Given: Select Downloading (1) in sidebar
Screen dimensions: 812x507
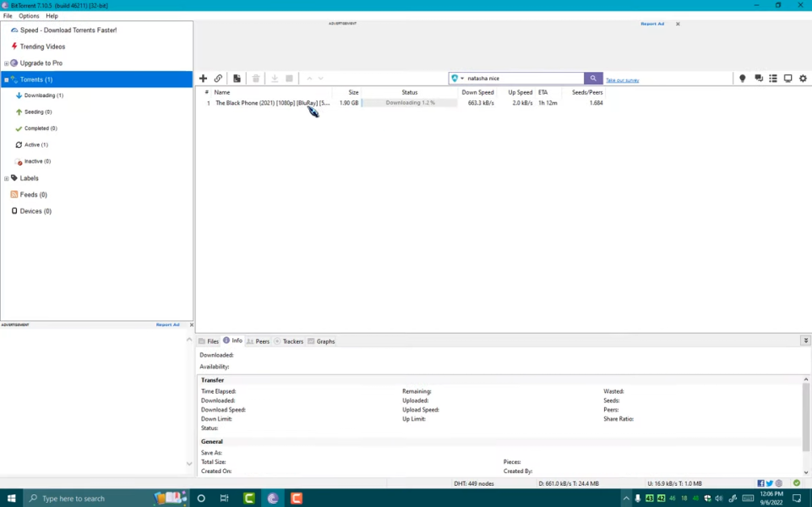Looking at the screenshot, I should (43, 95).
